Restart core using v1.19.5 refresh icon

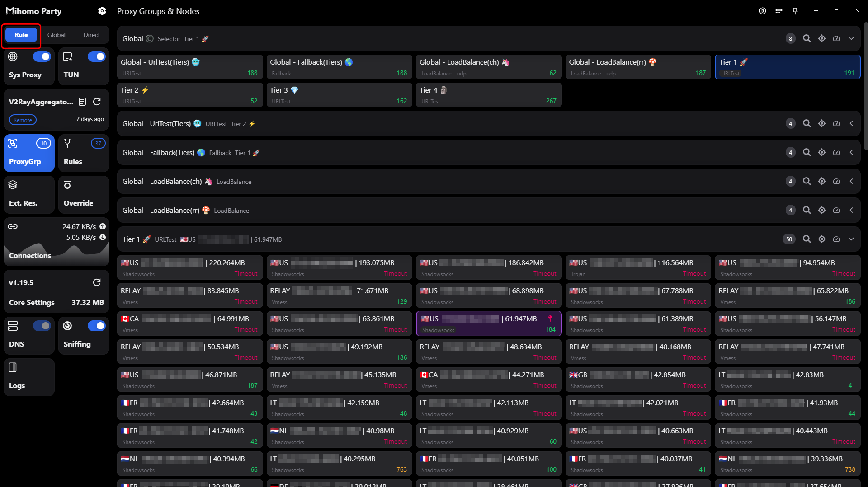(x=97, y=282)
